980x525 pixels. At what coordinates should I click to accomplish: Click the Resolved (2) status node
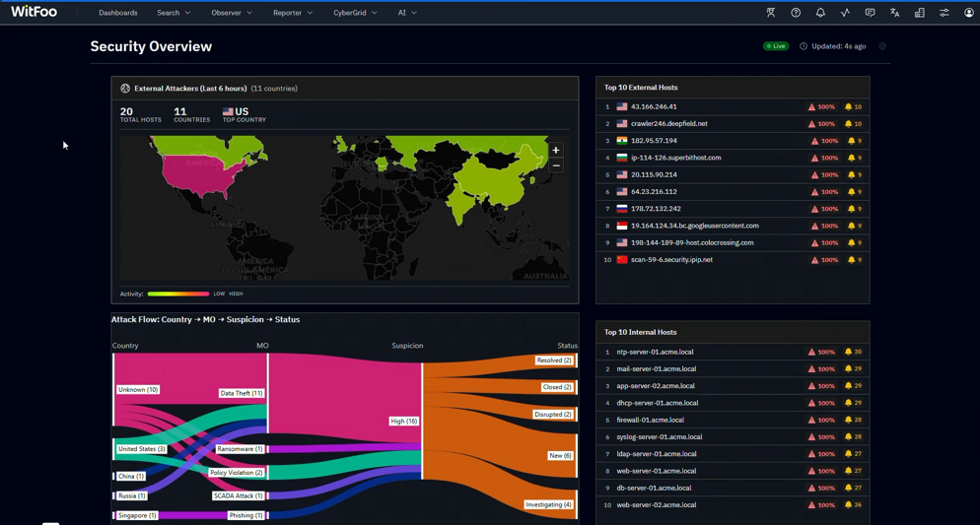pyautogui.click(x=554, y=361)
